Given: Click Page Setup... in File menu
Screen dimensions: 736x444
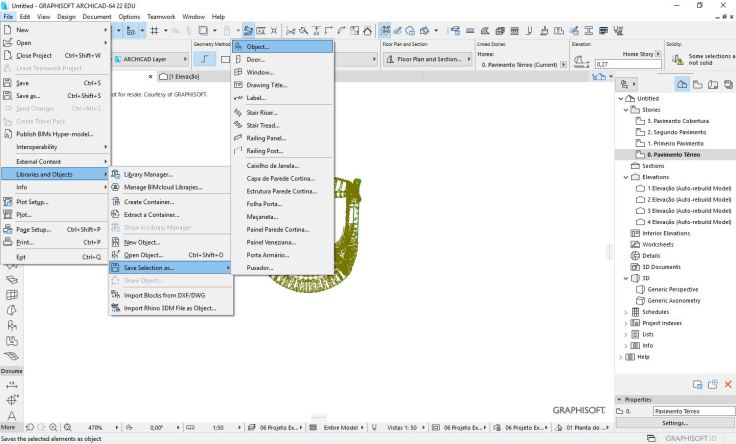Looking at the screenshot, I should tap(55, 230).
